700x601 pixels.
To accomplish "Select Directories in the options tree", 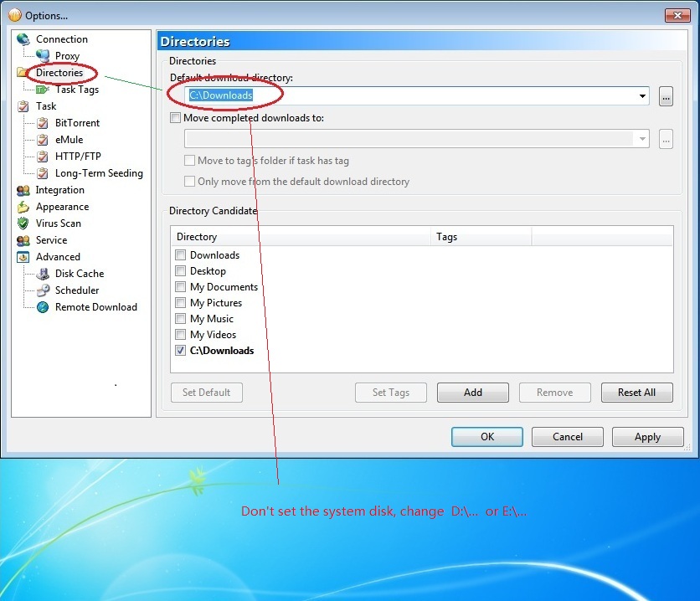I will (59, 72).
